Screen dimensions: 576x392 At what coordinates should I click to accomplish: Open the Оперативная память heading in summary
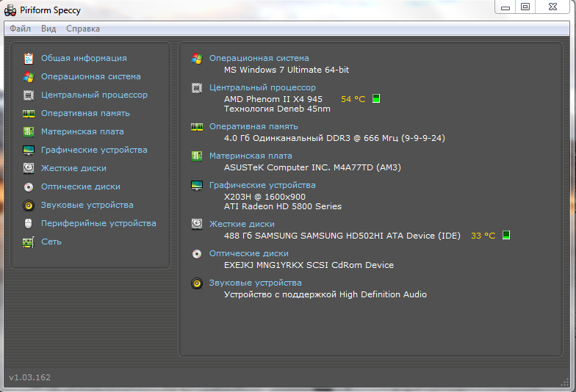(x=253, y=126)
